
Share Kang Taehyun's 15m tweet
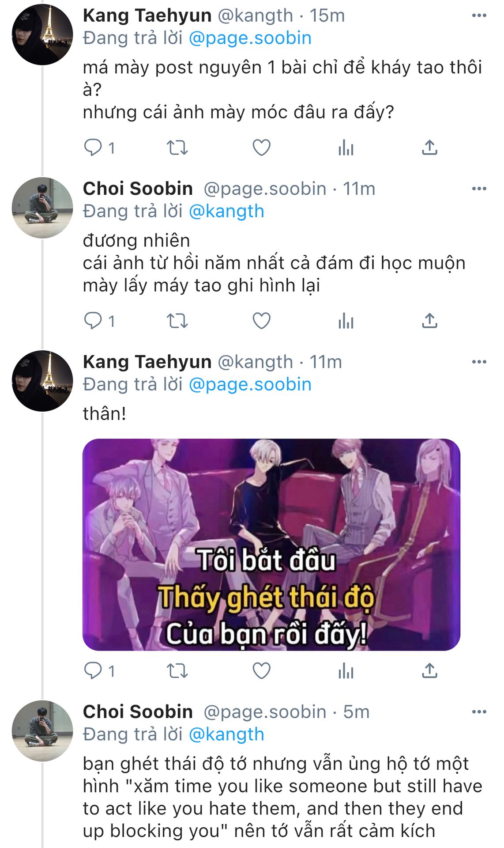(429, 148)
